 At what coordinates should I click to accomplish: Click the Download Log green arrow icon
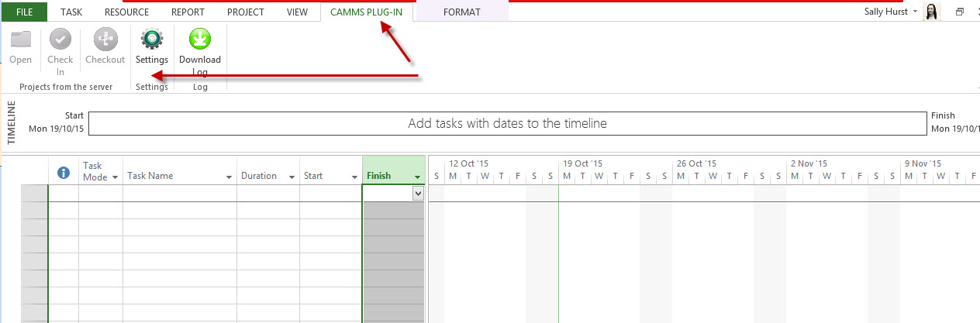[200, 40]
